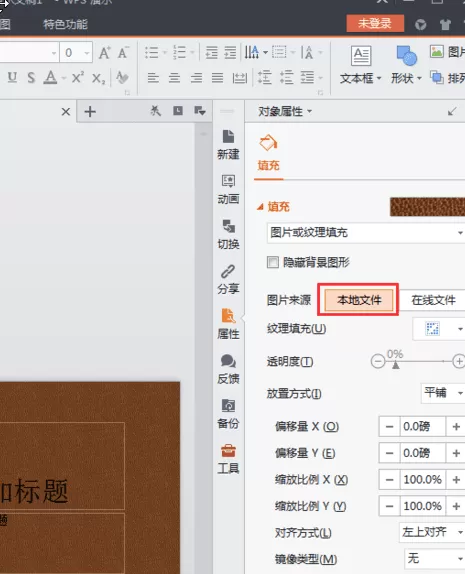Add a new document tab
465x574 pixels.
point(90,111)
